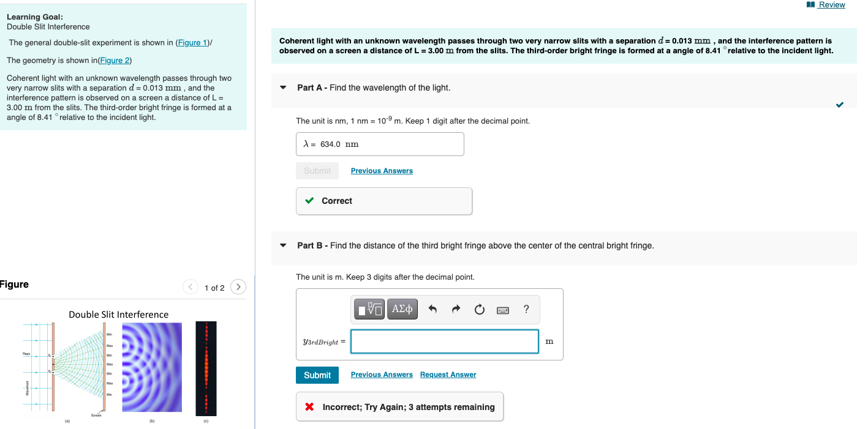
Task: Open the math templates tool
Action: click(x=369, y=310)
